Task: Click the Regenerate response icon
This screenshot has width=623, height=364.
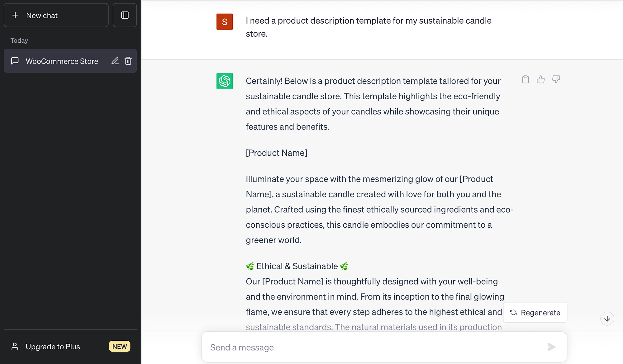Action: click(x=513, y=312)
